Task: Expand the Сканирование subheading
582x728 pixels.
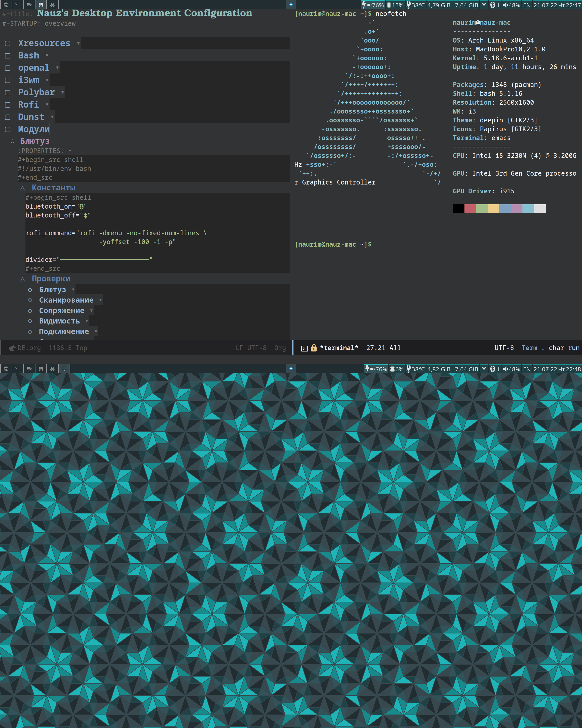Action: coord(100,300)
